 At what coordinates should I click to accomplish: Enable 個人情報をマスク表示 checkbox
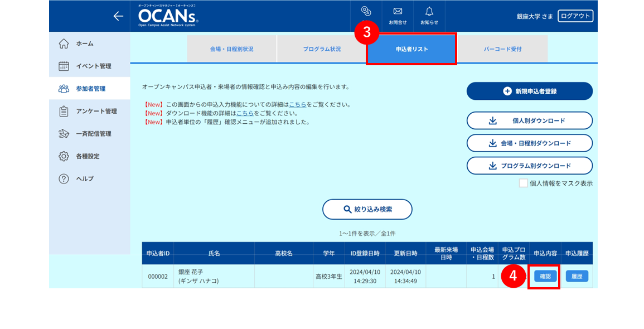coord(523,183)
